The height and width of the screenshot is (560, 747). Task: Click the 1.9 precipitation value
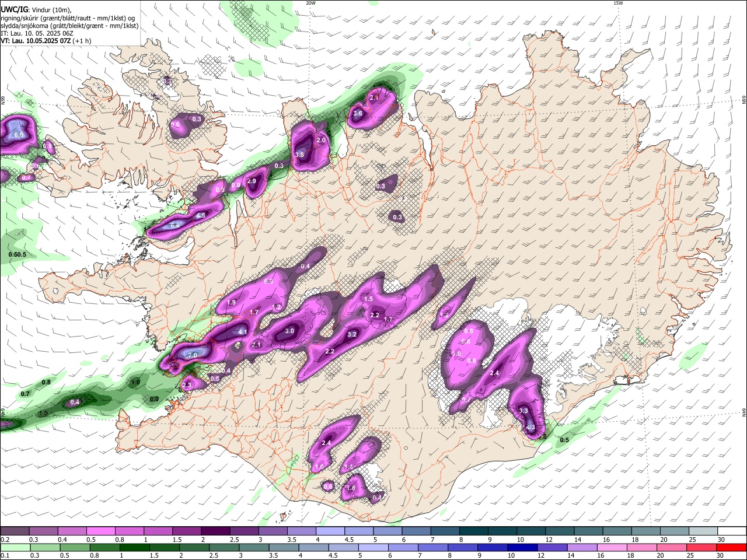[x=232, y=302]
